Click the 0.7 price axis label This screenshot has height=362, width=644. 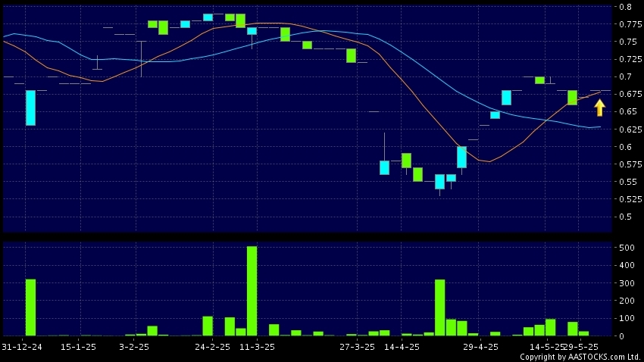click(626, 76)
